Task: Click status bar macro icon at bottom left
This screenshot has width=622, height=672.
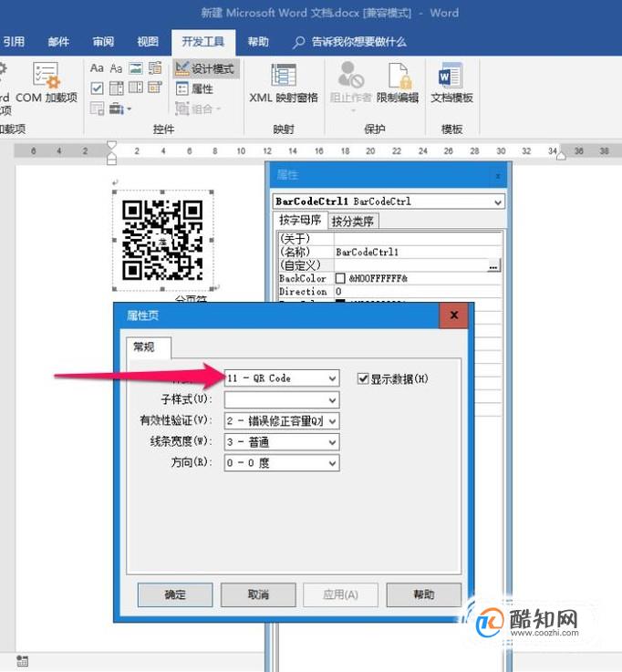Action: [x=23, y=660]
